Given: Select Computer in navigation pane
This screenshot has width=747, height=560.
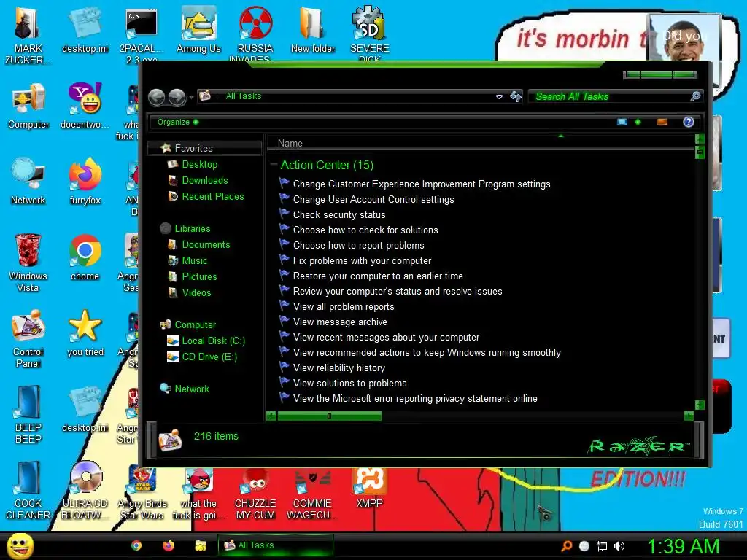Looking at the screenshot, I should pos(195,324).
